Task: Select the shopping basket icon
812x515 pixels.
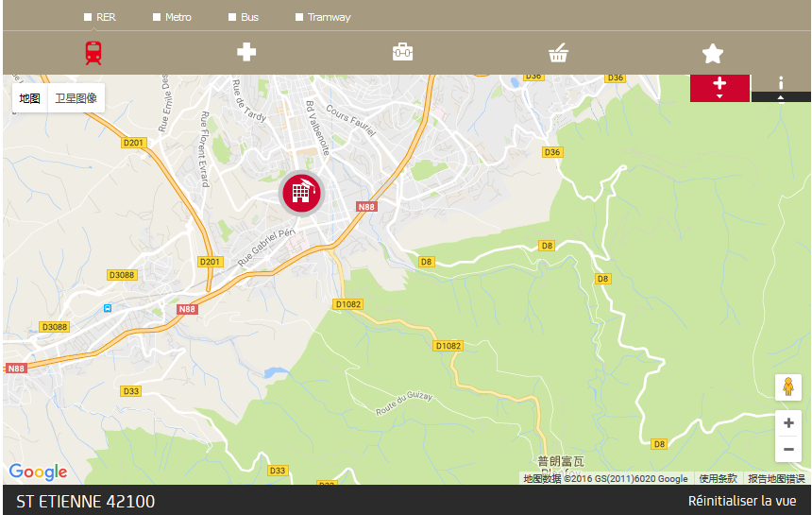Action: coord(558,53)
